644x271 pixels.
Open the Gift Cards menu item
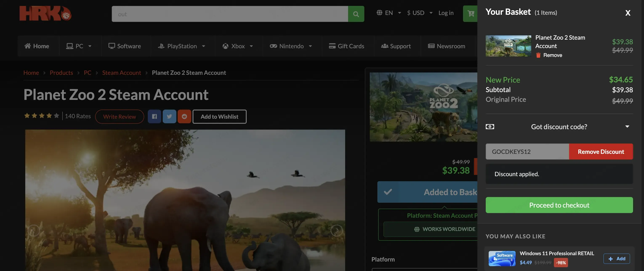pos(346,46)
